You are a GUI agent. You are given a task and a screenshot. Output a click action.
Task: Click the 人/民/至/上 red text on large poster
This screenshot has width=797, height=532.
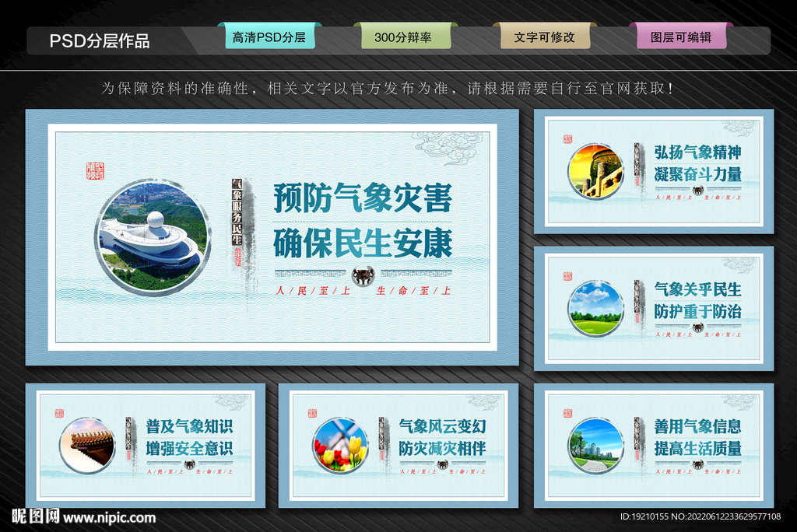click(313, 291)
